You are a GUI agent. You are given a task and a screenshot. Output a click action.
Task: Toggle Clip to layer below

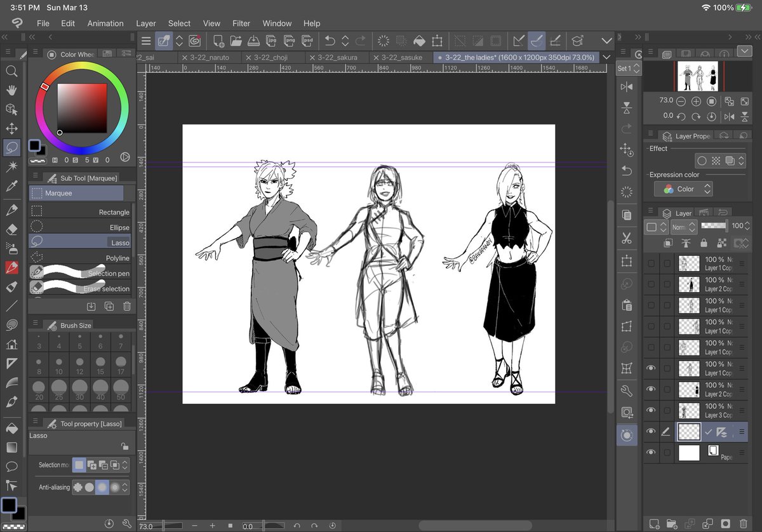pyautogui.click(x=669, y=243)
